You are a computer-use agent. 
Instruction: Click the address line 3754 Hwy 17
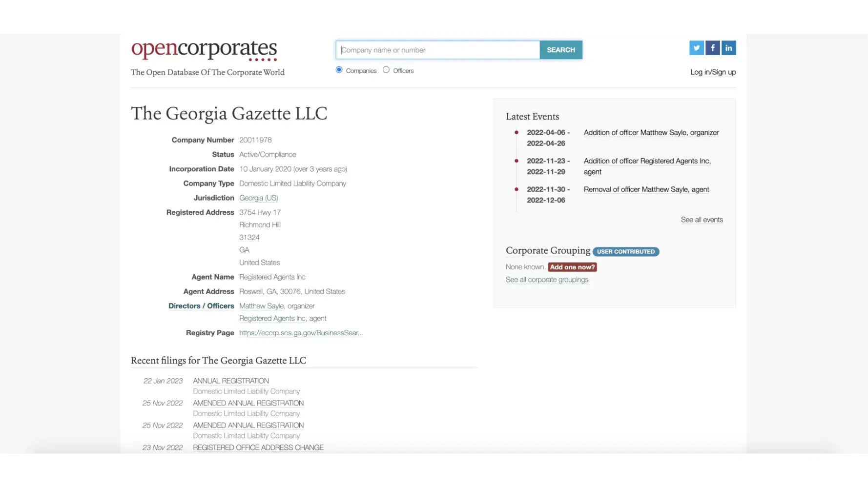[260, 212]
